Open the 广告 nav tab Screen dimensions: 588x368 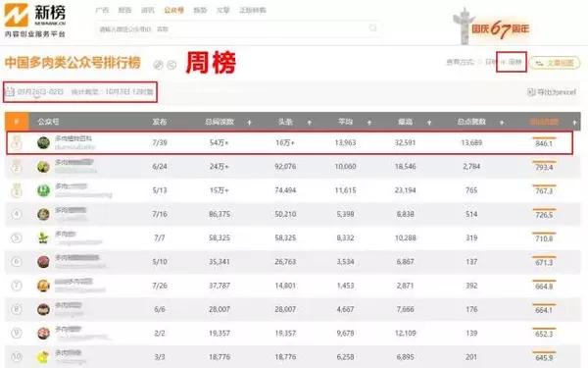point(102,10)
